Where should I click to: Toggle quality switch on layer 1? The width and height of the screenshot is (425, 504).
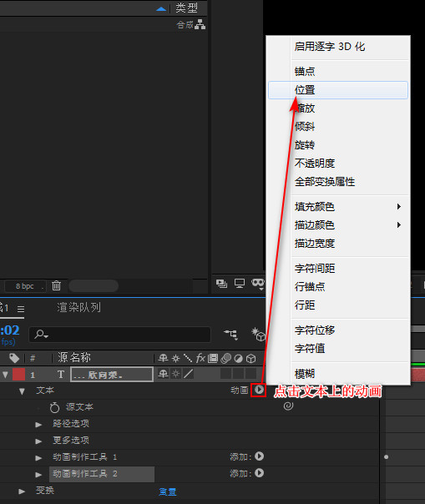[x=188, y=374]
